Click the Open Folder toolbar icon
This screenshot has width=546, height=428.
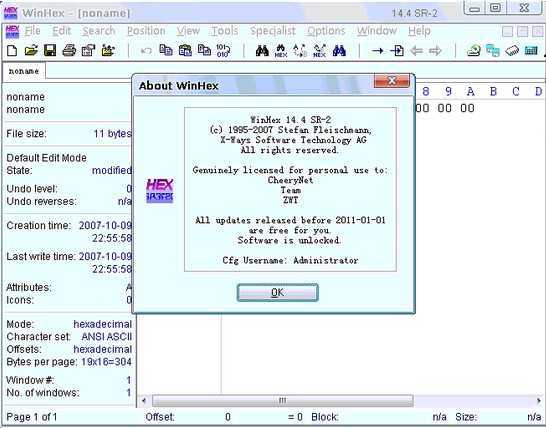[108, 50]
